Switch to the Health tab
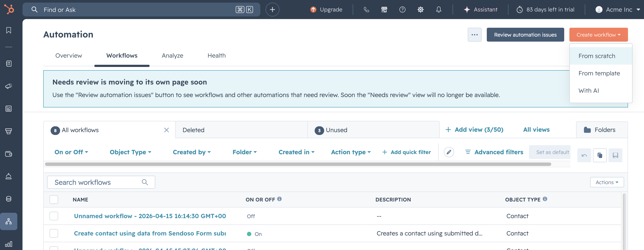Image resolution: width=644 pixels, height=250 pixels. click(x=216, y=55)
